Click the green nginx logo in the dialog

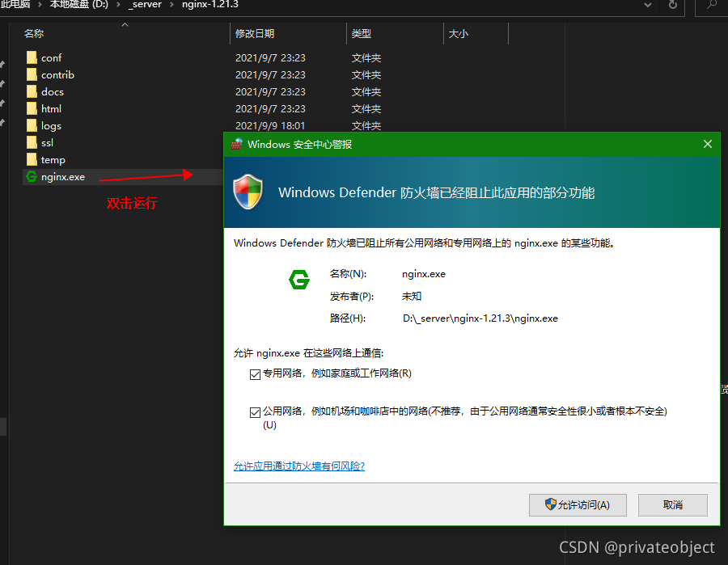pyautogui.click(x=299, y=279)
